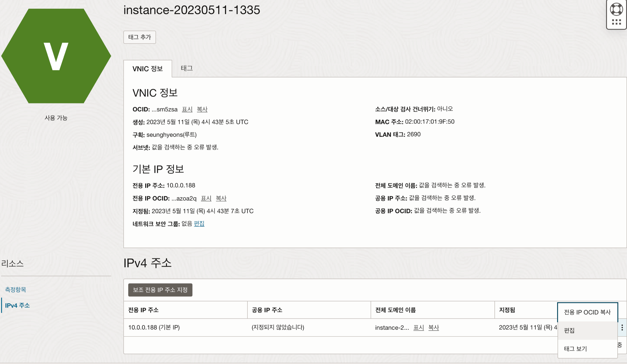
Task: Copy the VNIC OCID with 복사
Action: tap(202, 109)
